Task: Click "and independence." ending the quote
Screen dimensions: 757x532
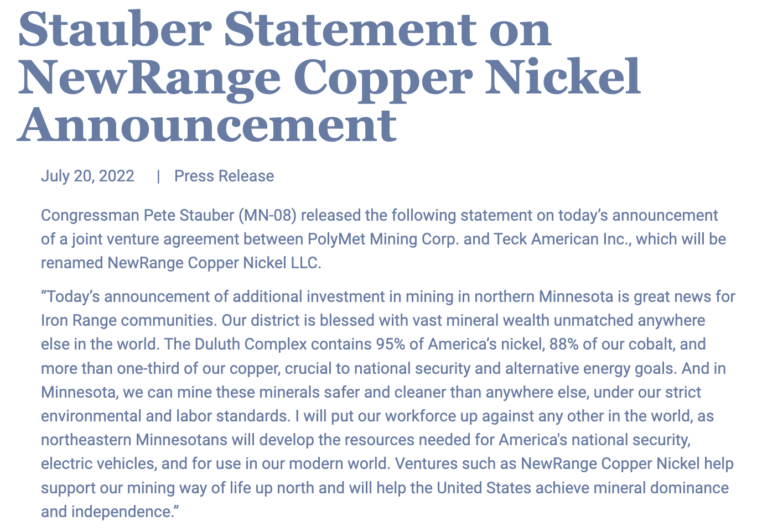Action: pyautogui.click(x=110, y=512)
